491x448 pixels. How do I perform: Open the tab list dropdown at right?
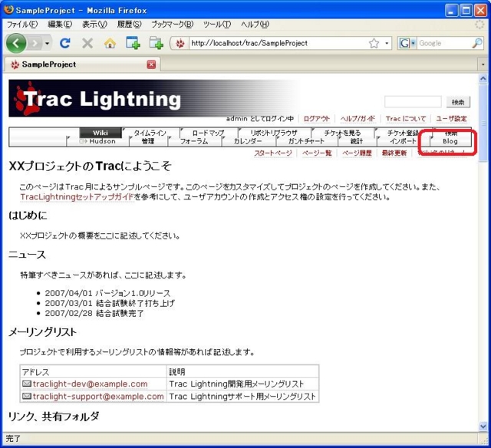point(483,64)
